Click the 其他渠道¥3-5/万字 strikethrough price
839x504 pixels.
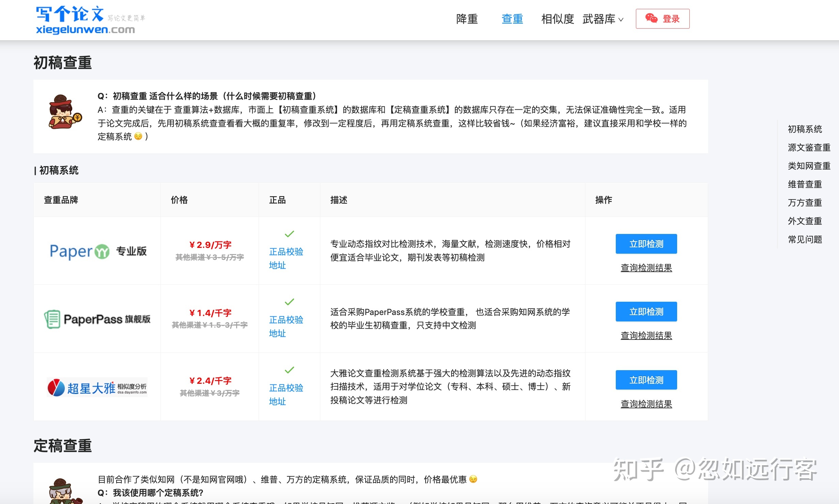pos(210,257)
